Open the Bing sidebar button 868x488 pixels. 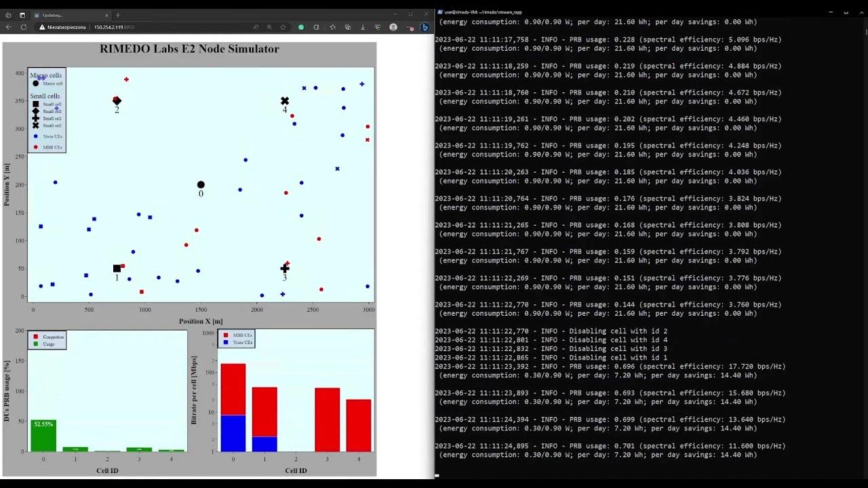point(425,27)
